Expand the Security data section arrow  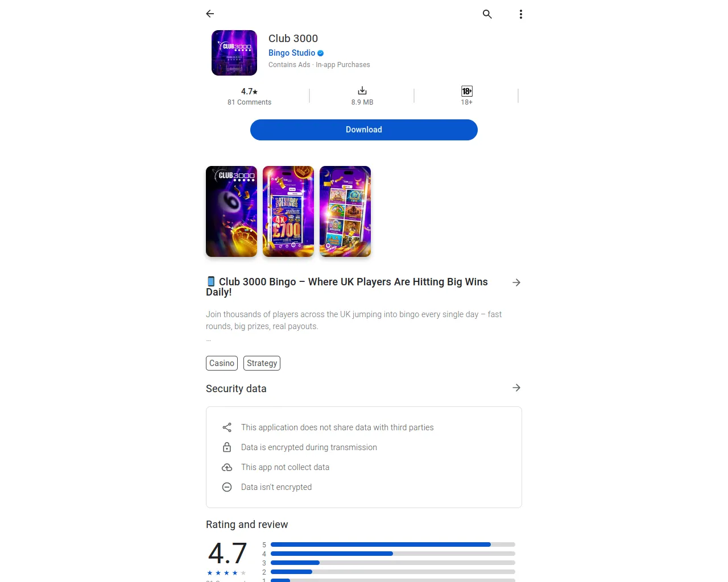[x=516, y=388]
